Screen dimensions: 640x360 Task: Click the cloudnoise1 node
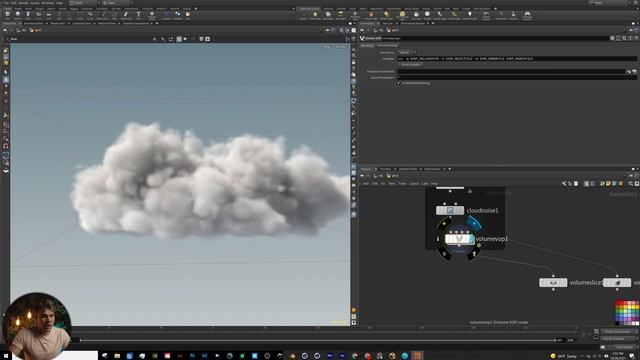[450, 210]
